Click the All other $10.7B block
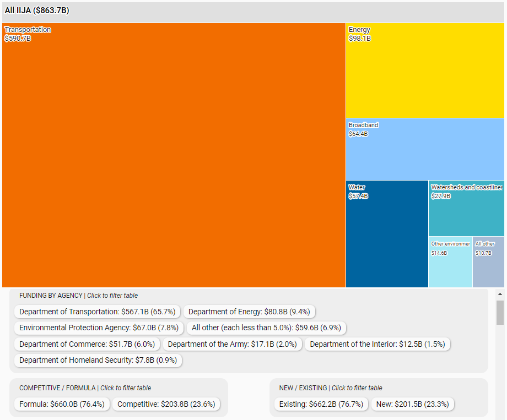Screen dimensions: 507x420 tap(488, 262)
